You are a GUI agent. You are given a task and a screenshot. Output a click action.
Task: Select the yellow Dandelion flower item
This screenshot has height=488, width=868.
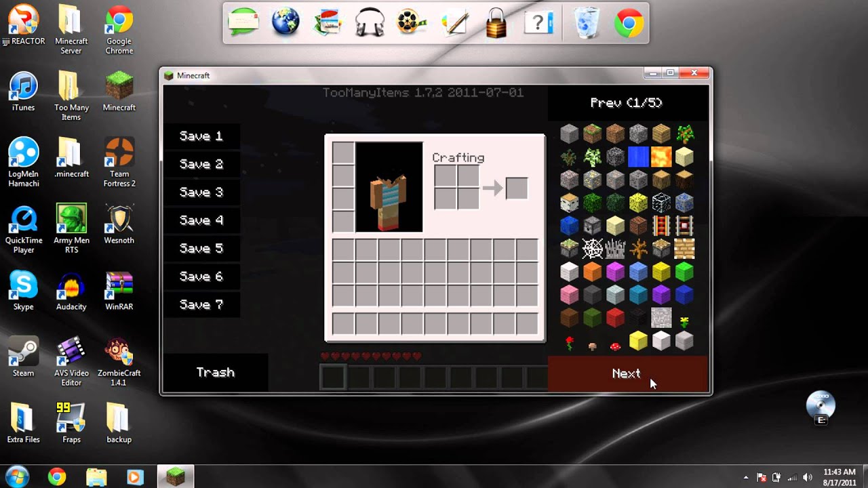coord(684,321)
